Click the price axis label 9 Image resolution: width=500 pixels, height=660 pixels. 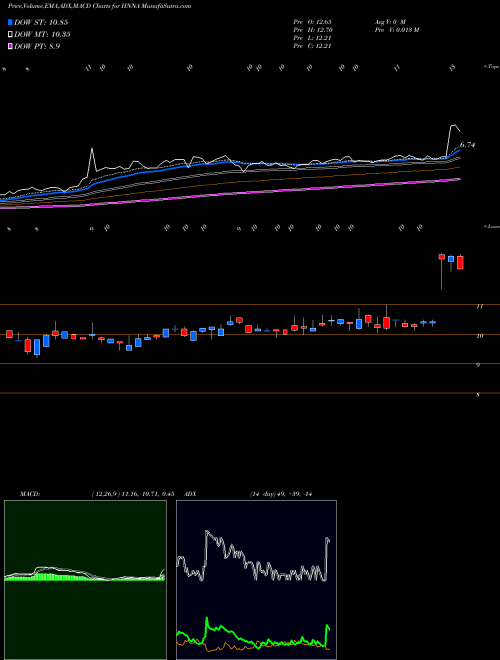coord(478,365)
